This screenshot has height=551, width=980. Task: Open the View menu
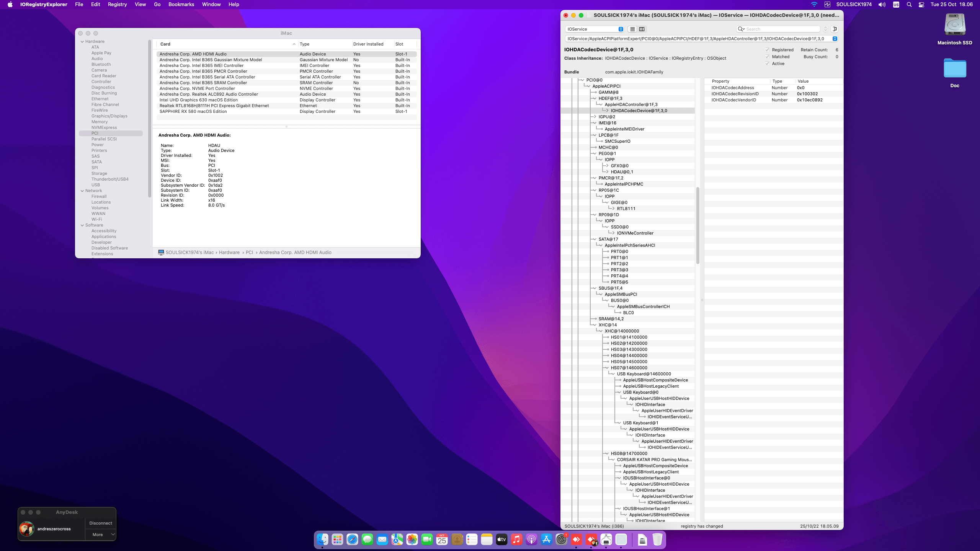click(x=140, y=5)
